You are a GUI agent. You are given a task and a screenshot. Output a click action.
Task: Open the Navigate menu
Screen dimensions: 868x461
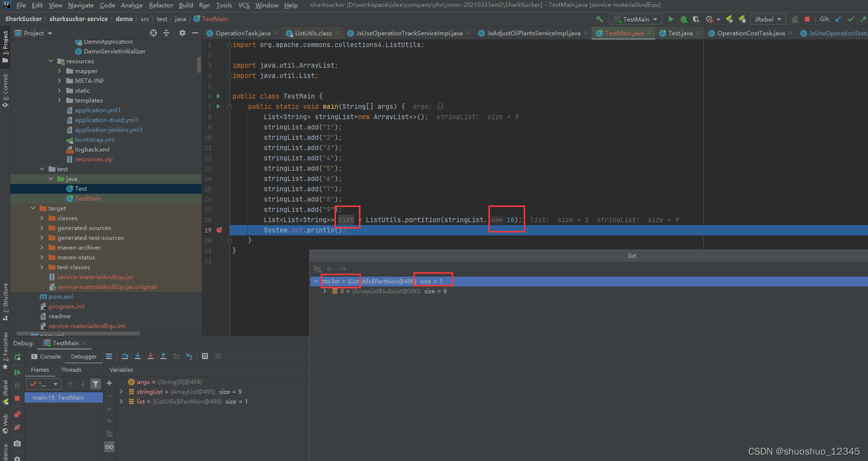coord(81,5)
